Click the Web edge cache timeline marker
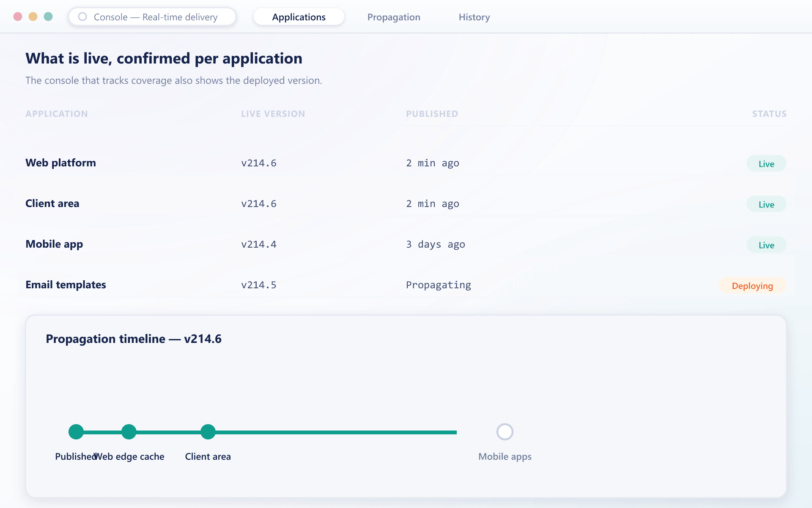The image size is (812, 508). click(129, 432)
